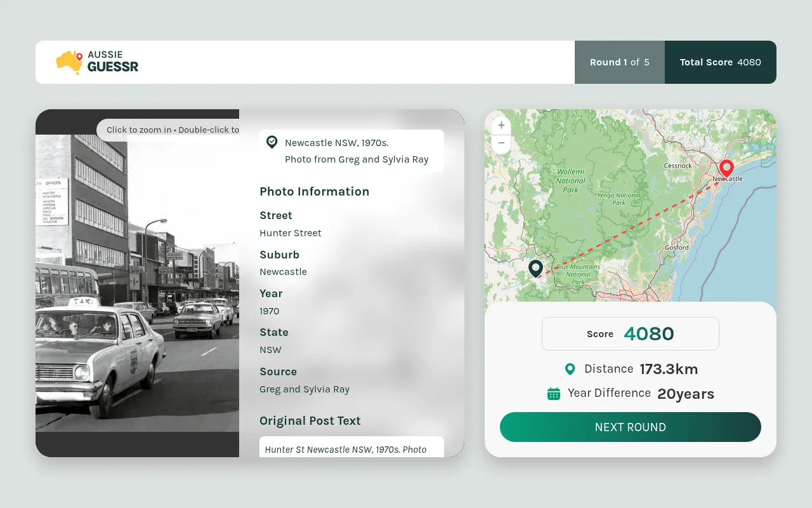The image size is (812, 508).
Task: Click the Aussie Guessr map logo icon
Action: pos(70,62)
